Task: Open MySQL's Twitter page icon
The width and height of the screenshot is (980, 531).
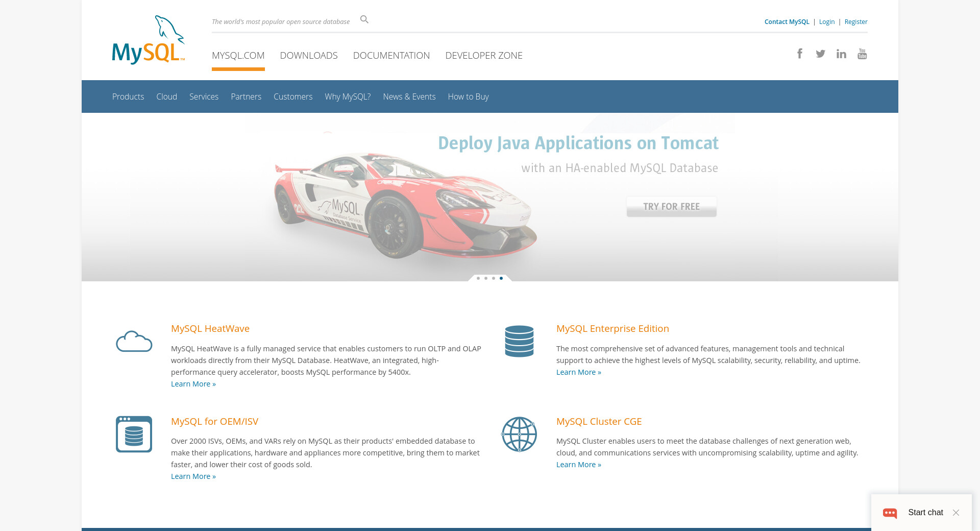Action: pos(820,54)
